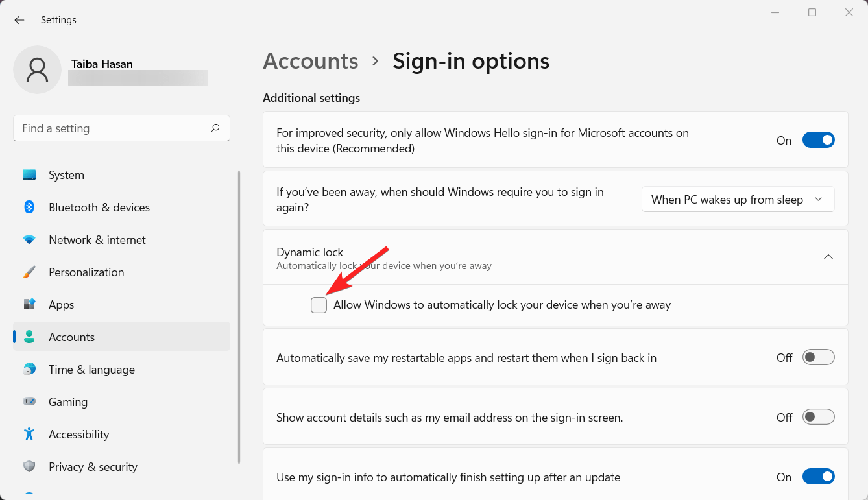Turn off use sign-in info after update
The image size is (868, 500).
(818, 477)
